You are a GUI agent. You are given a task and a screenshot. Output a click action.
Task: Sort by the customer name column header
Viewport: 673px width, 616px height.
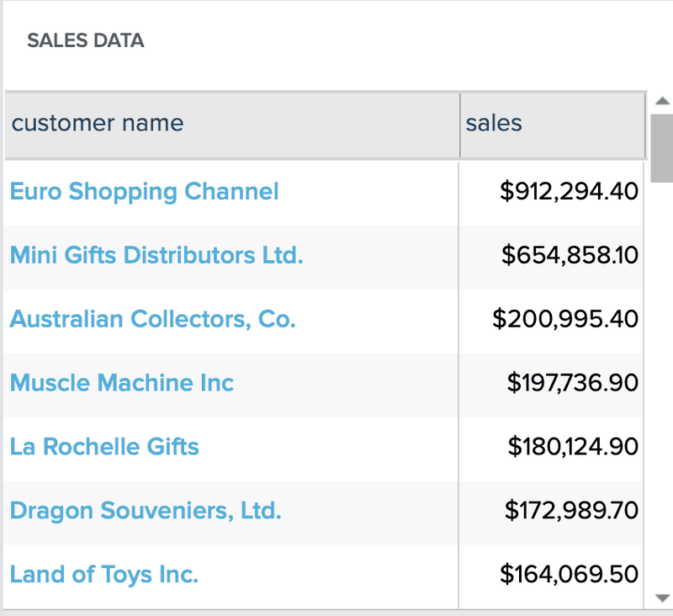pyautogui.click(x=98, y=124)
